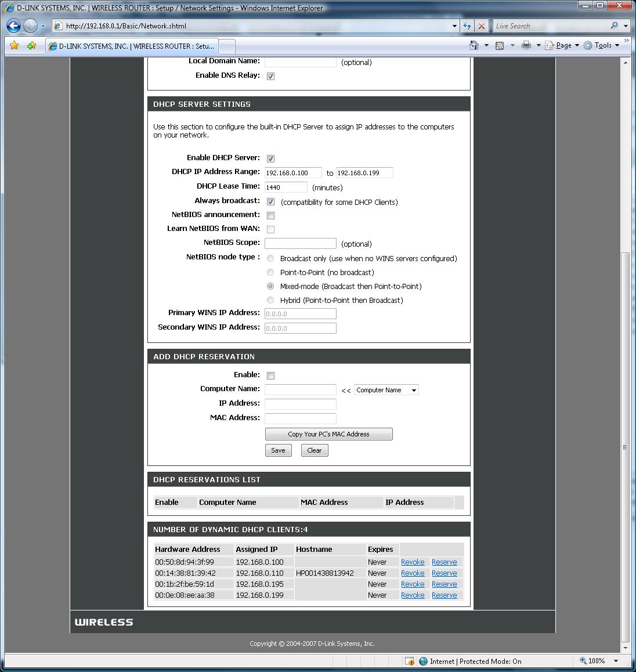Viewport: 636px width, 672px height.
Task: Click the DHCP range end IP field
Action: coord(364,173)
